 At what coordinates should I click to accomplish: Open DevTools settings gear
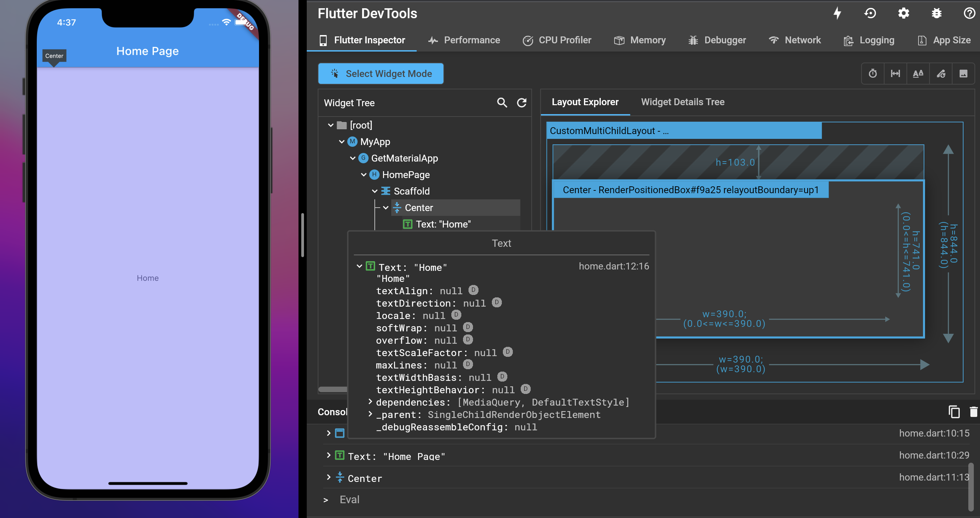[903, 13]
